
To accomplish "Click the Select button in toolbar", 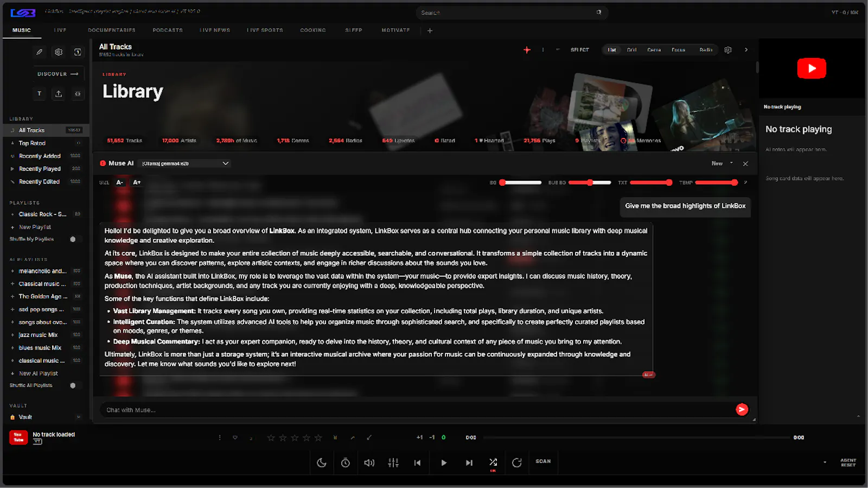I will click(x=579, y=50).
